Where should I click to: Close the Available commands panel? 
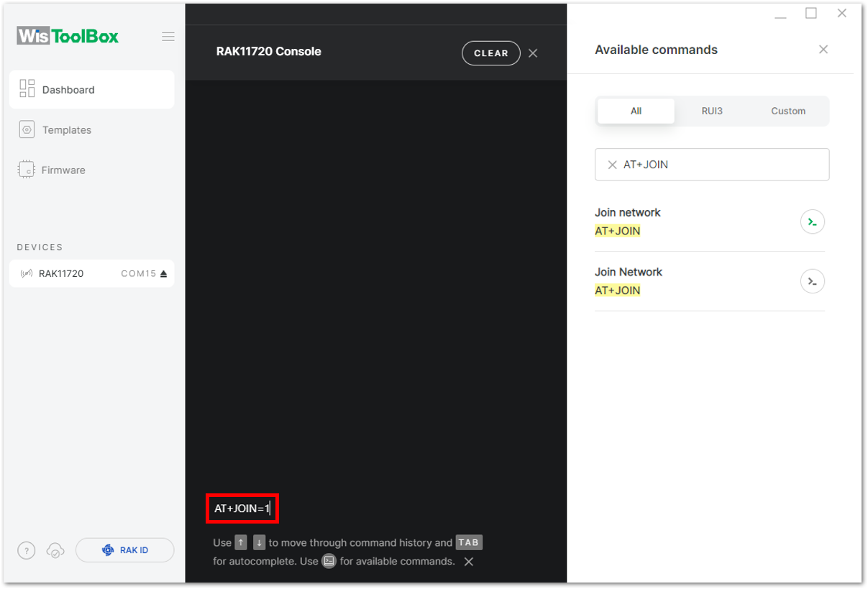pos(823,50)
